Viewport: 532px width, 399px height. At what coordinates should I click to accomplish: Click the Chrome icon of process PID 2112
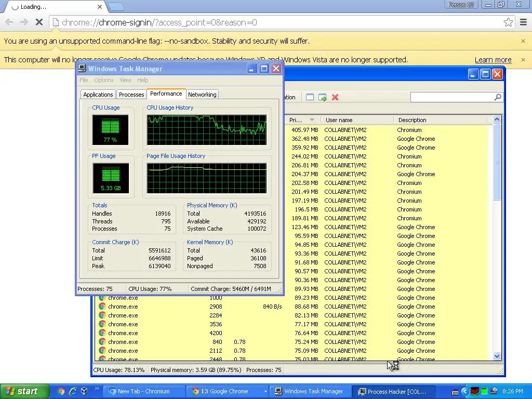click(x=102, y=351)
